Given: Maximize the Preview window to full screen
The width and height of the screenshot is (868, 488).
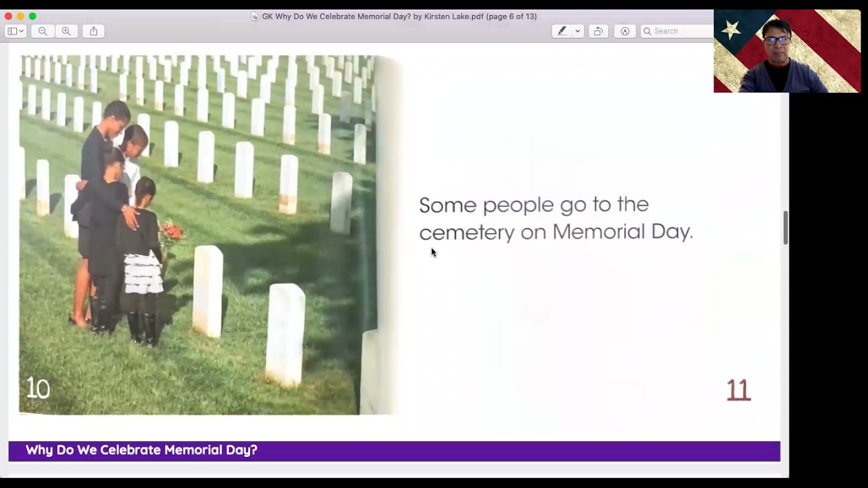Looking at the screenshot, I should click(33, 16).
